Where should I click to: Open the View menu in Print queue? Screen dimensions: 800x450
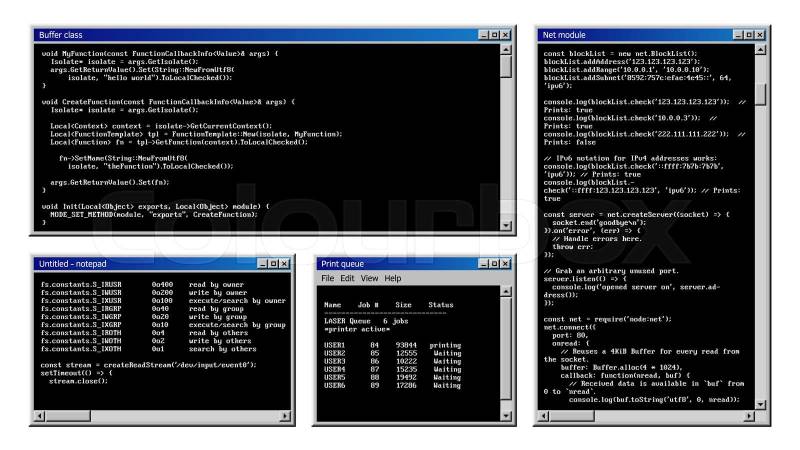tap(369, 278)
